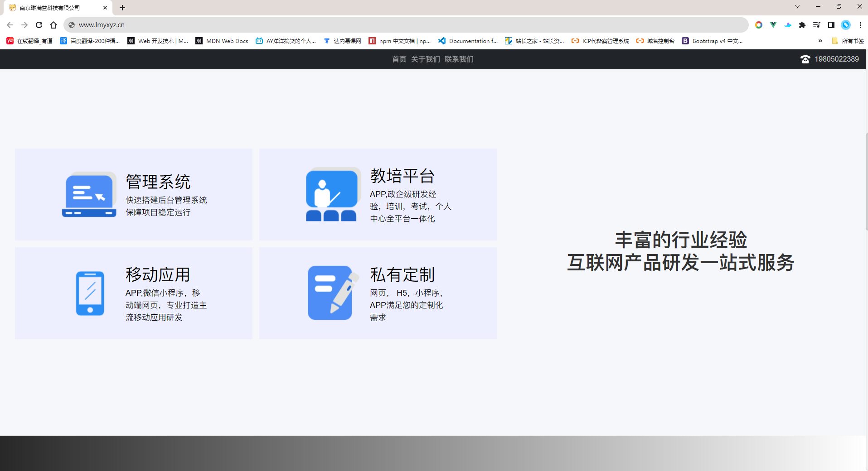
Task: Click the address bar showing www.lmyxyz.cn
Action: tap(406, 25)
